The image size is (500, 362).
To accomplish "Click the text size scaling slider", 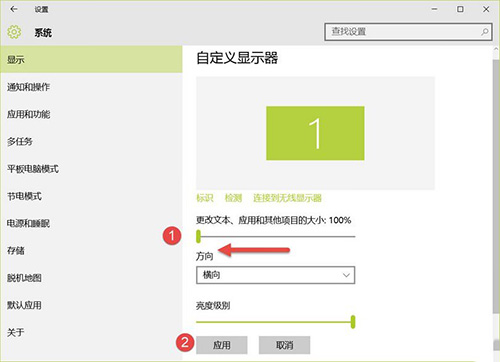I will point(275,236).
